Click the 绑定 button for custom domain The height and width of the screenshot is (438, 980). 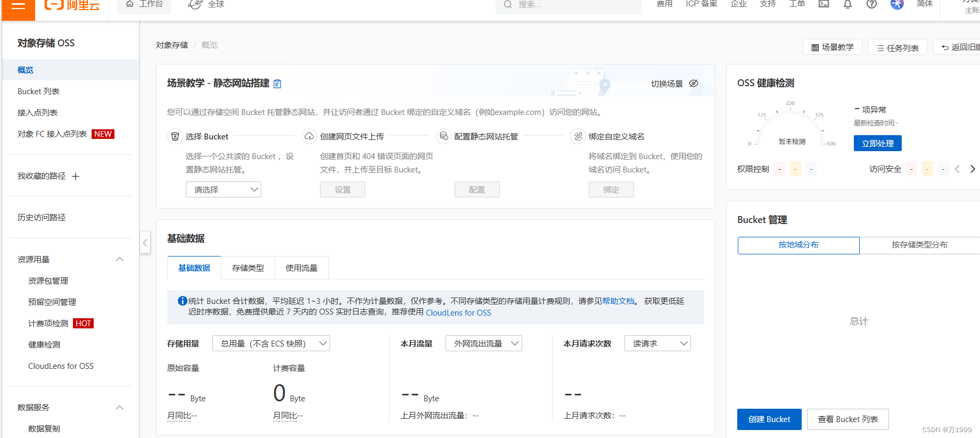tap(611, 189)
